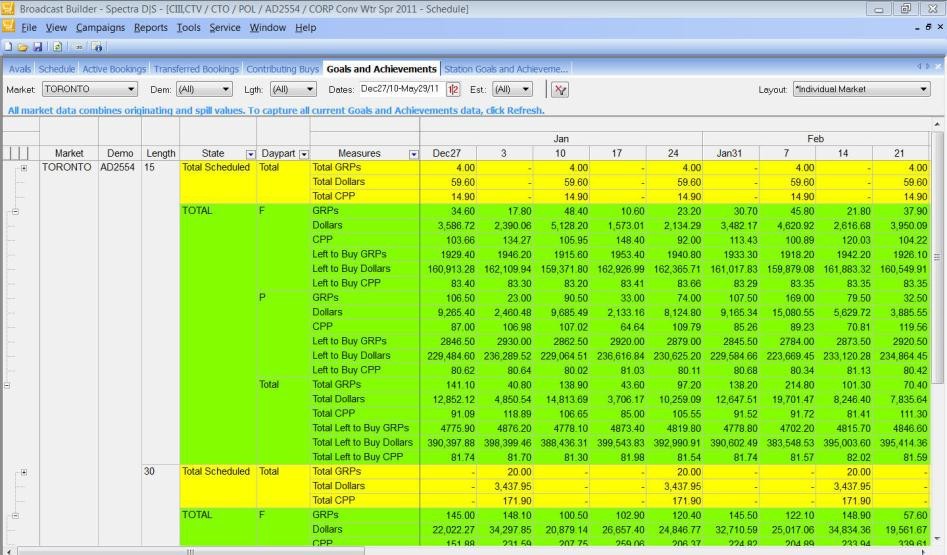The image size is (947, 555).
Task: Click the Total Left to Buy Dollars row label
Action: [362, 443]
